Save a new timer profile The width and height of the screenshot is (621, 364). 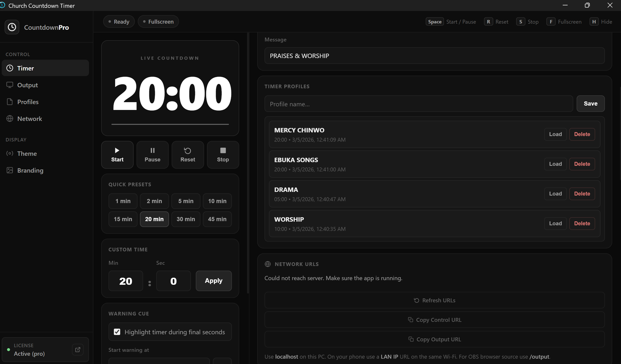click(591, 104)
